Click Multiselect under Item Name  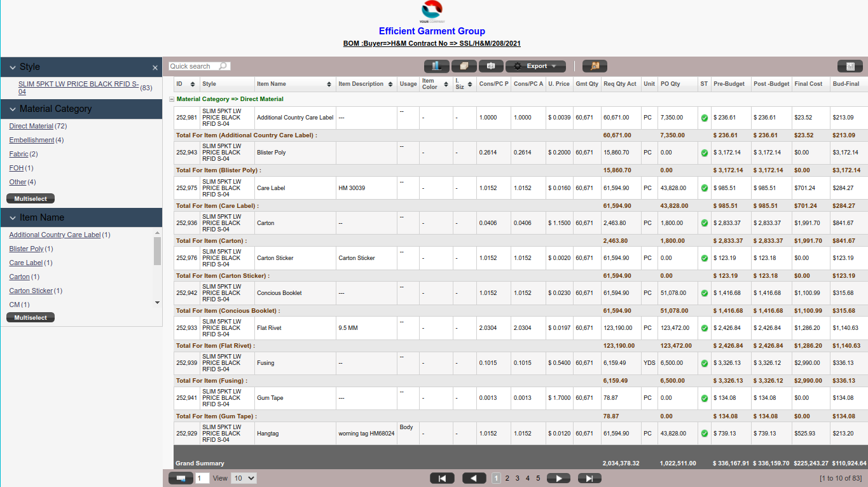[x=31, y=317]
